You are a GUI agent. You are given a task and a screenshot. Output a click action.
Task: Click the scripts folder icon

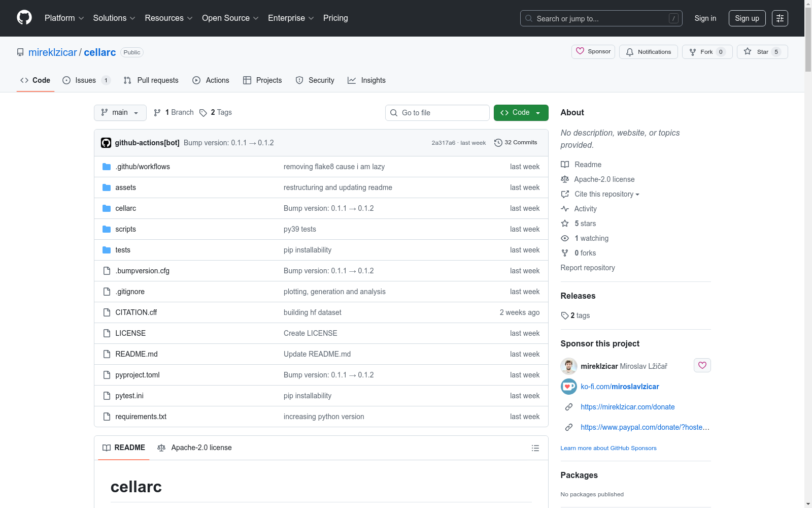107,229
